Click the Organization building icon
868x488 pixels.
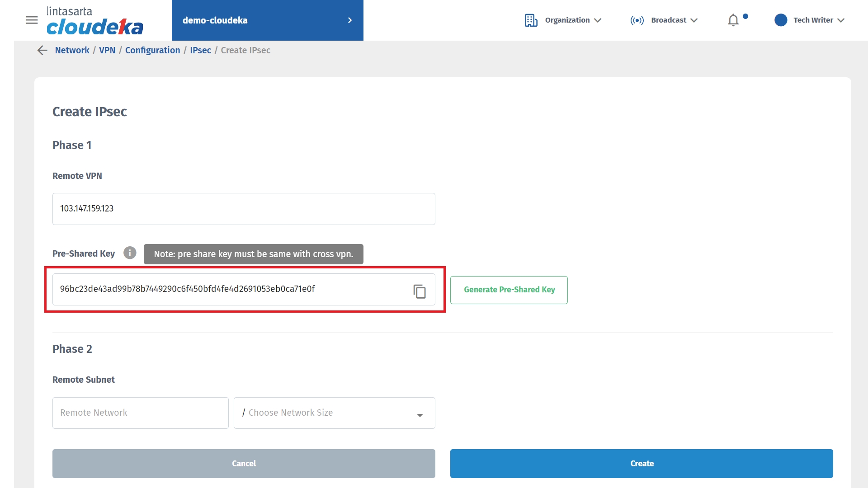point(531,20)
